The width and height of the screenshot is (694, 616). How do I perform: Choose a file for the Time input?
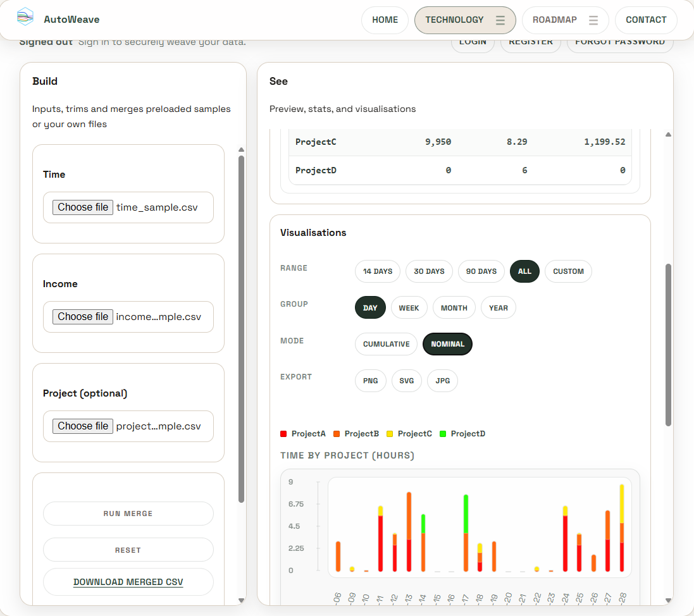point(82,207)
